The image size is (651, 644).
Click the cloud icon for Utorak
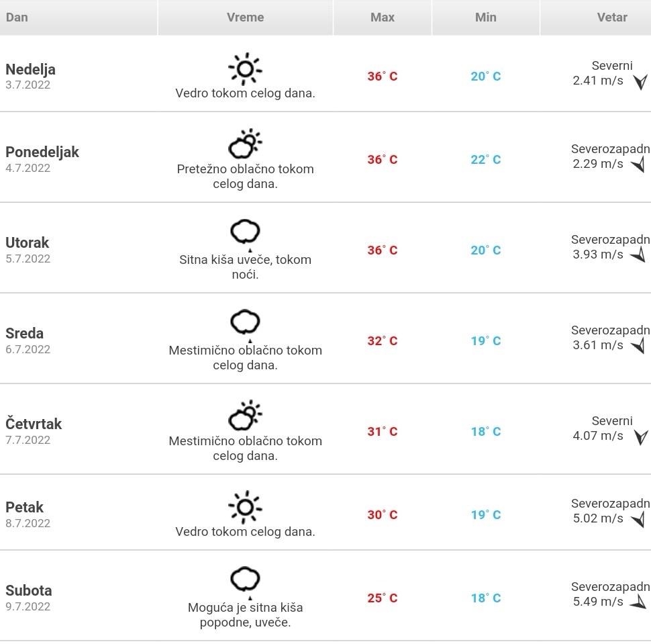click(x=245, y=235)
